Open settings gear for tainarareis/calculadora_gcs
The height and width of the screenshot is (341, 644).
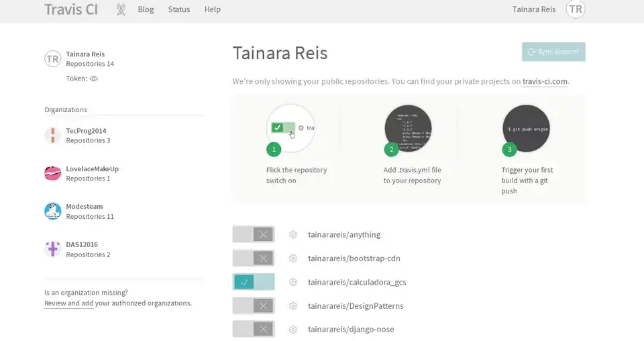pos(292,282)
